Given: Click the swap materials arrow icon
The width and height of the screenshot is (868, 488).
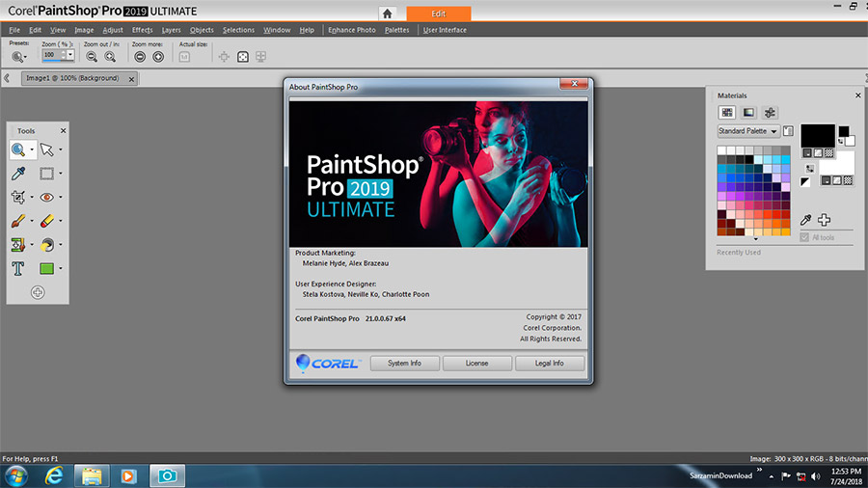Looking at the screenshot, I should point(810,168).
